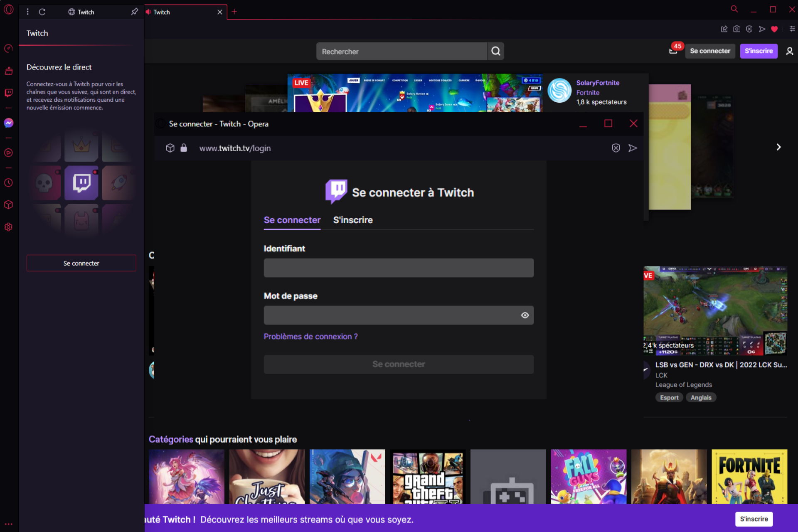
Task: Open the LCK League of Legends stream thumbnail
Action: click(715, 311)
